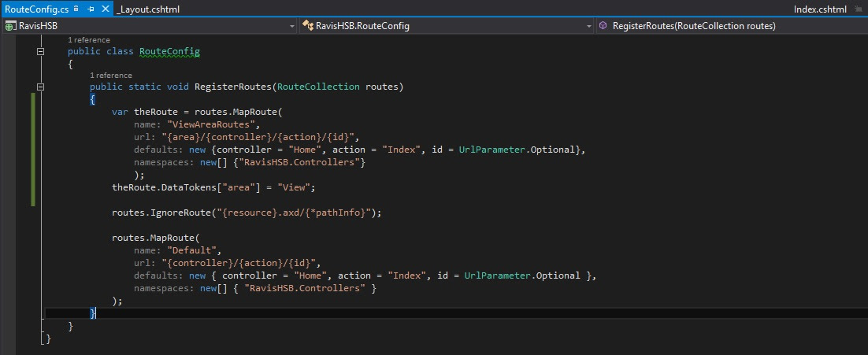Open the RavisHSB.RouteConfig type dropdown
The width and height of the screenshot is (868, 355).
coord(589,26)
